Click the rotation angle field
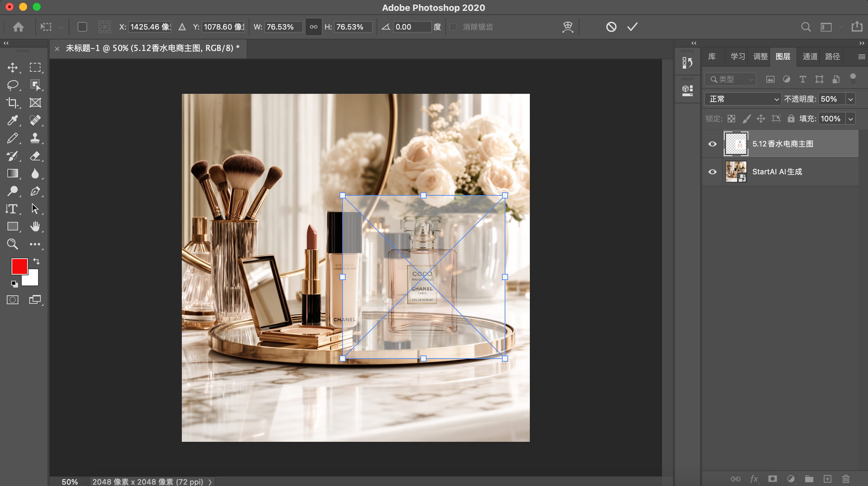The height and width of the screenshot is (486, 868). [412, 27]
